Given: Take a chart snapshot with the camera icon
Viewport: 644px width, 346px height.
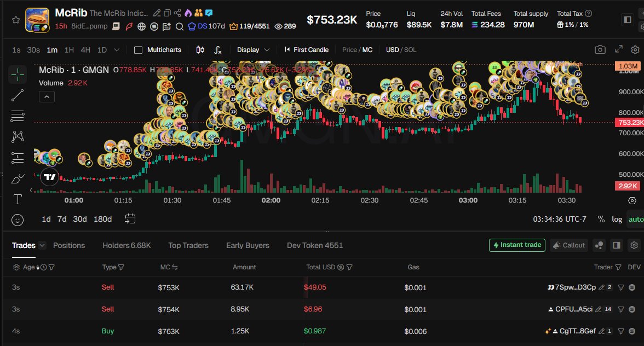Looking at the screenshot, I should pos(600,50).
